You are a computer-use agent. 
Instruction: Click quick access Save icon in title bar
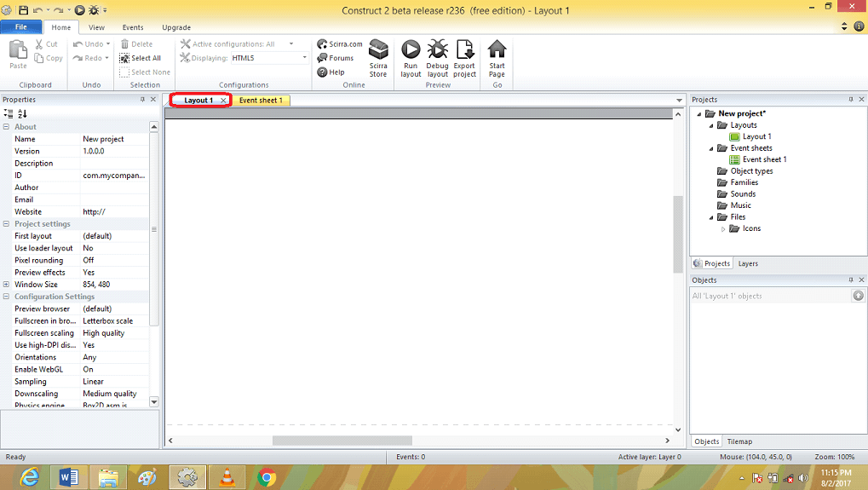[23, 10]
